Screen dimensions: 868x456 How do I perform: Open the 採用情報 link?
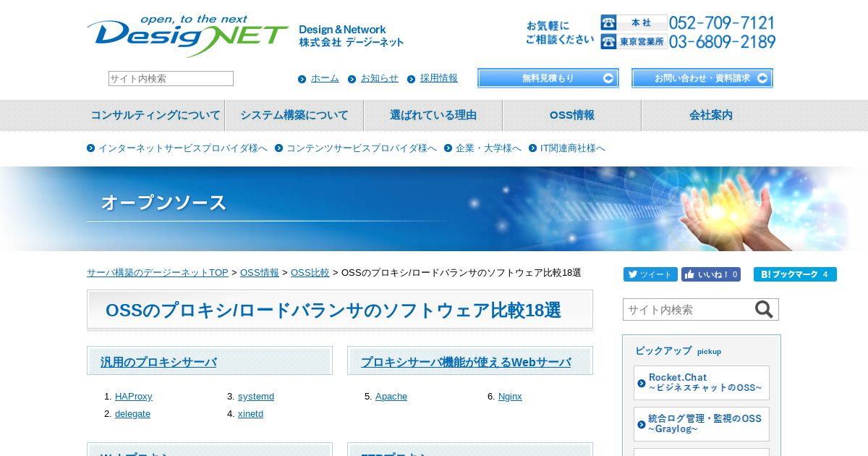pos(439,78)
